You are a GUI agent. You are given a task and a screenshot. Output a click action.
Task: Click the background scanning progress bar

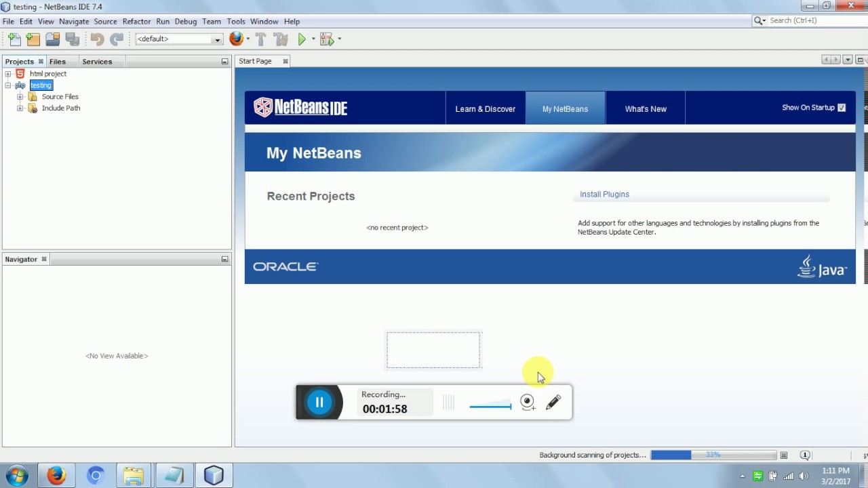[713, 455]
